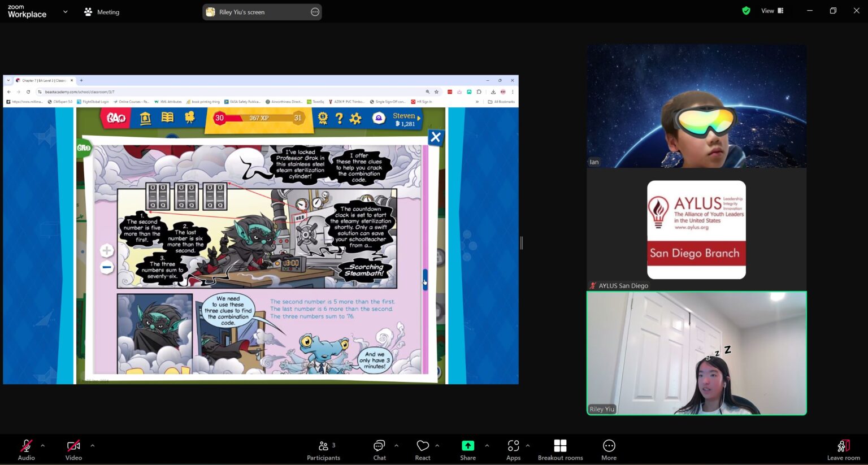Image resolution: width=868 pixels, height=465 pixels.
Task: Bookmark page with star icon in browser
Action: click(x=436, y=92)
